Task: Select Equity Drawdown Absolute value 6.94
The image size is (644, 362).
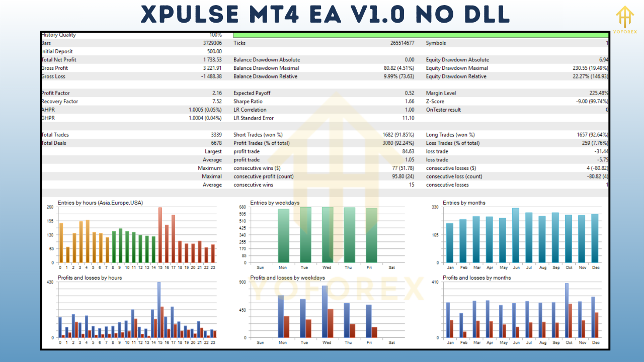Action: (x=603, y=60)
